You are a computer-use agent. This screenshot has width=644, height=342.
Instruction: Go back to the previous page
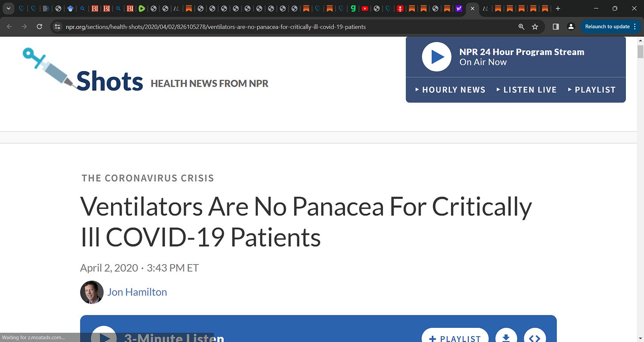coord(9,27)
